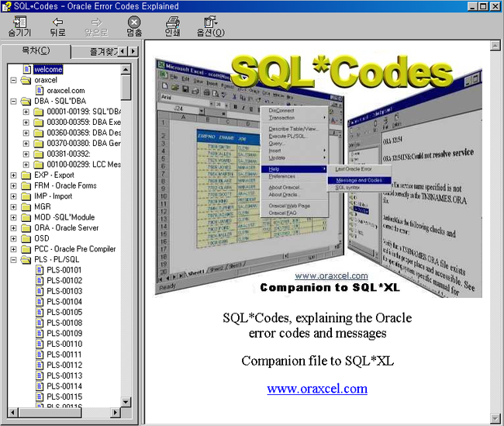This screenshot has height=426, width=504.
Task: Collapse the PLS - PL/SQL node
Action: point(13,260)
